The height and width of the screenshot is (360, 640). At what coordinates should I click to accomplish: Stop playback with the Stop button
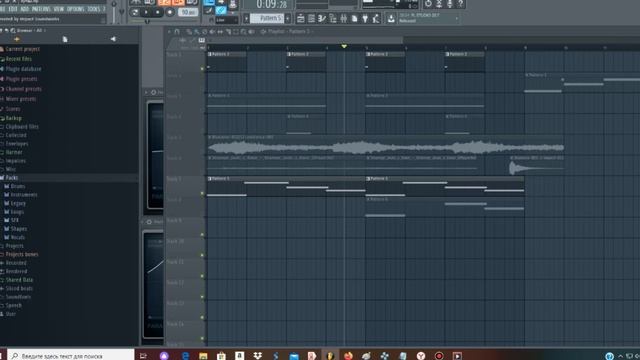click(x=158, y=12)
